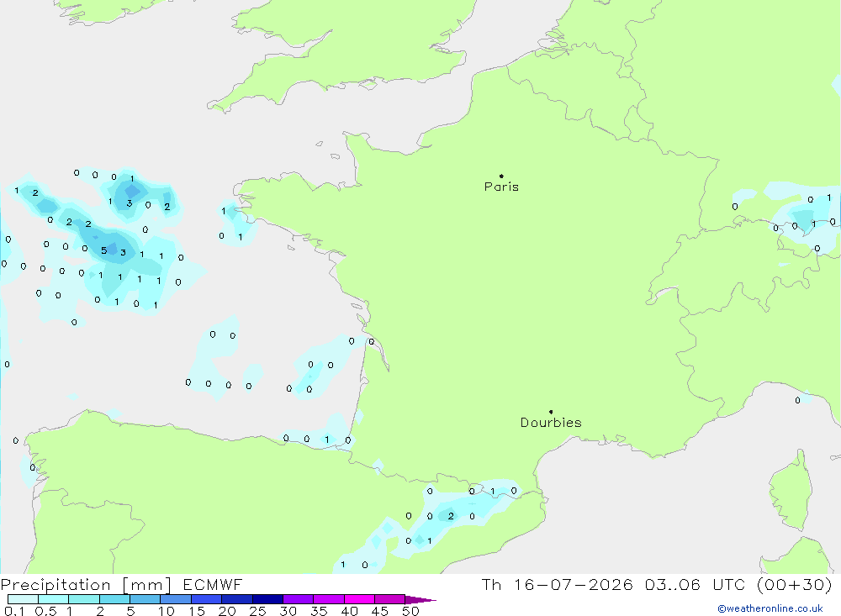Viewport: 841px width, 616px height.
Task: Pick the 45–50 mm legend swatch
Action: pos(389,599)
